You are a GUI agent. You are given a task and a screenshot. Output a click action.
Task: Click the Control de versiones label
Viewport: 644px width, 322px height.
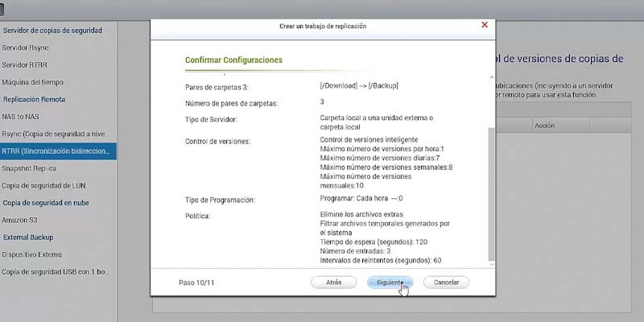pos(217,142)
